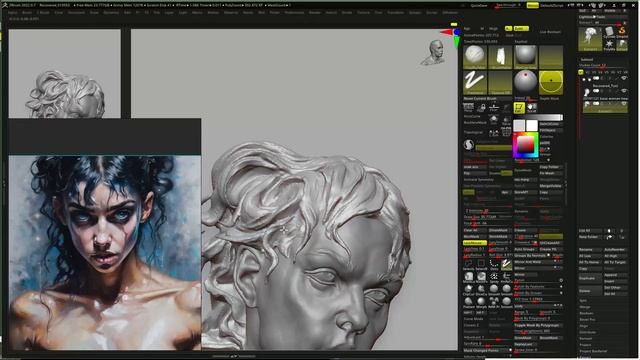Expand the Split section
Image resolution: width=640 pixels, height=360 pixels.
tap(584, 300)
